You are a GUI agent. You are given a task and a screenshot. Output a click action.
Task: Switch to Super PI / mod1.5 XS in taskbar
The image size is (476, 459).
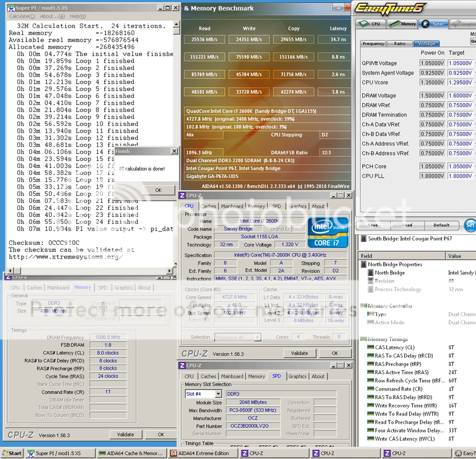tap(60, 453)
